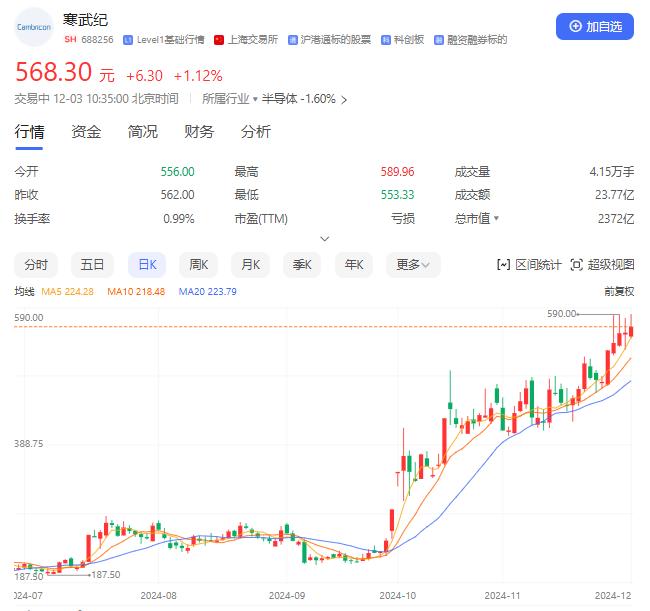Expand more quote details chevron
The width and height of the screenshot is (650, 611).
point(325,239)
